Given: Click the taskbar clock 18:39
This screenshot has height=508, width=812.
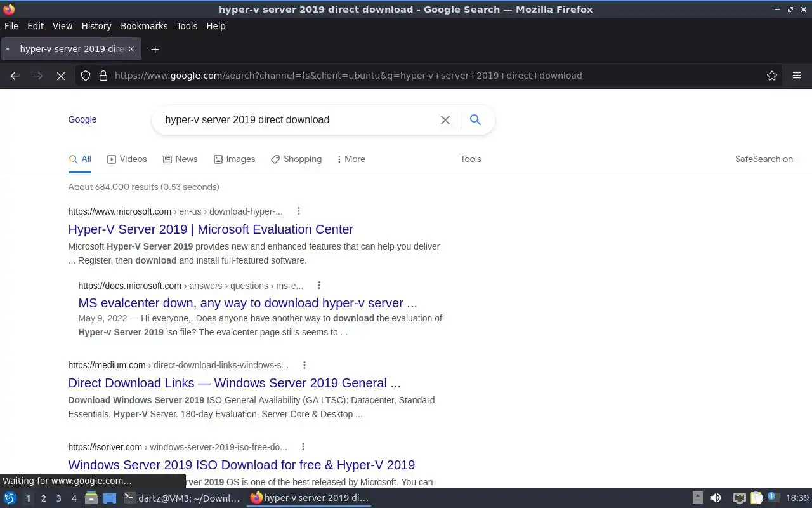Looking at the screenshot, I should 797,498.
